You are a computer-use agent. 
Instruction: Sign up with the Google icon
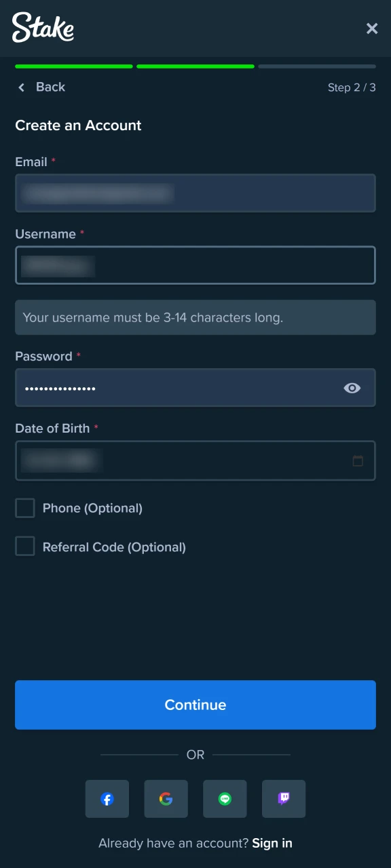coord(166,799)
